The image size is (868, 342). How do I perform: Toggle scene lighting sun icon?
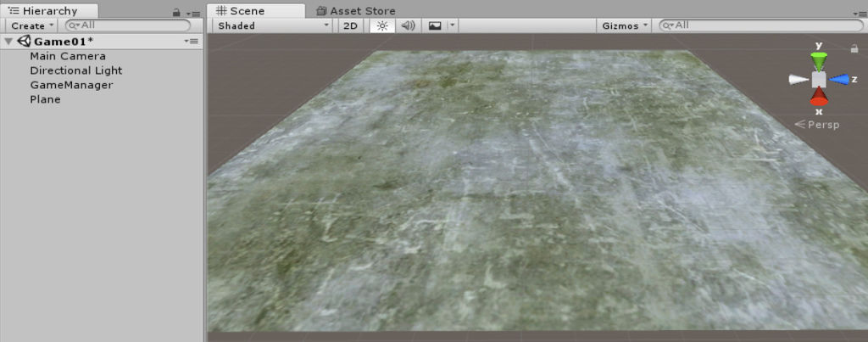[382, 25]
